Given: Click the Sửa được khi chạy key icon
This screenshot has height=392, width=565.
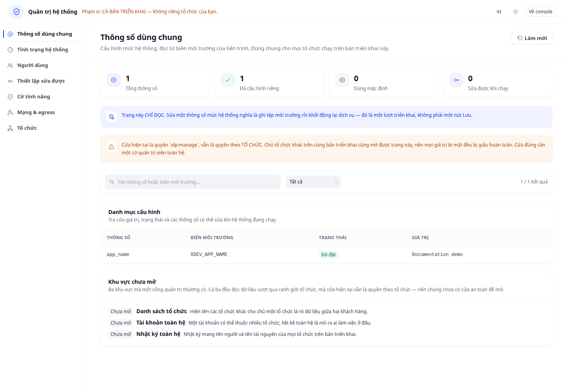Looking at the screenshot, I should (x=456, y=80).
